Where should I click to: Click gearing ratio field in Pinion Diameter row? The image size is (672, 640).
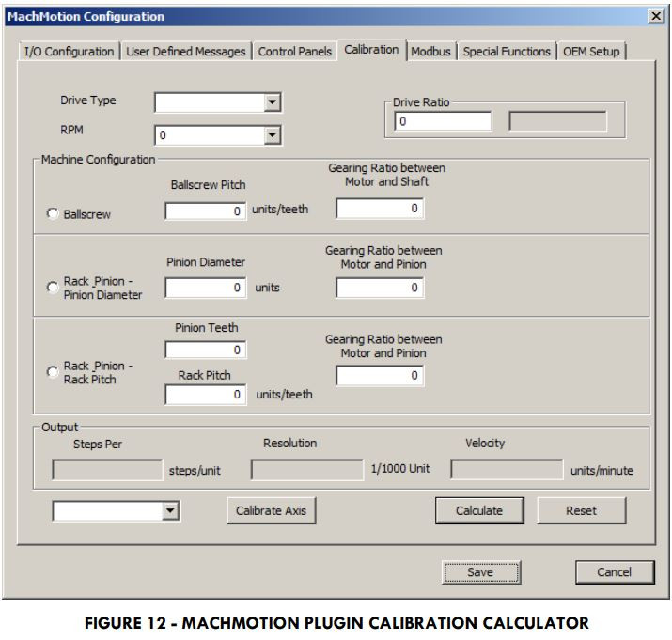pos(380,288)
